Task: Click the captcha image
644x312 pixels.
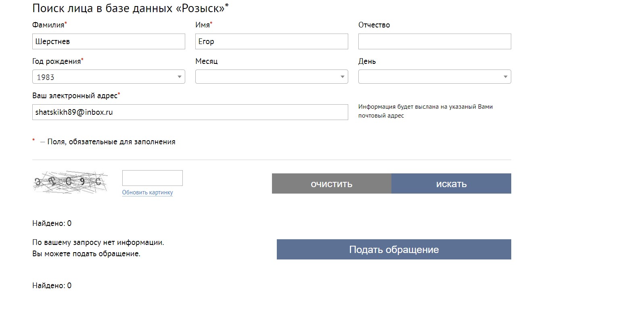Action: (70, 182)
